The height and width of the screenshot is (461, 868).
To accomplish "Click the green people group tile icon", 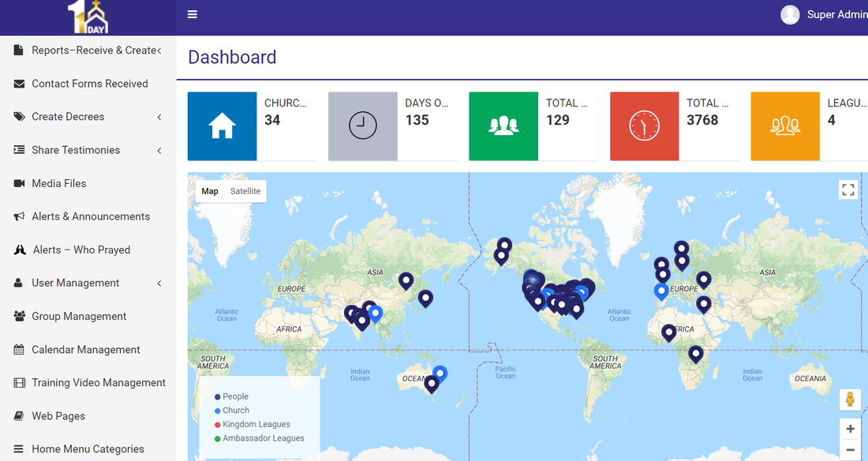I will tap(503, 126).
